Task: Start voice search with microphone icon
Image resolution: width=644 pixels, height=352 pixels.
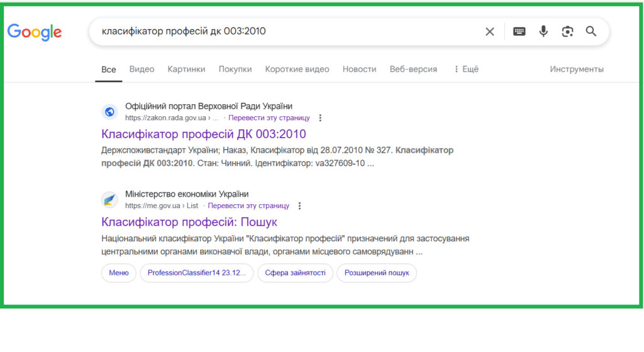Action: point(543,31)
